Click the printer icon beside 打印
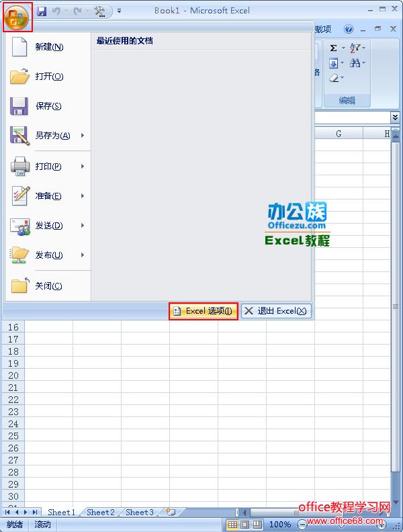 click(20, 167)
